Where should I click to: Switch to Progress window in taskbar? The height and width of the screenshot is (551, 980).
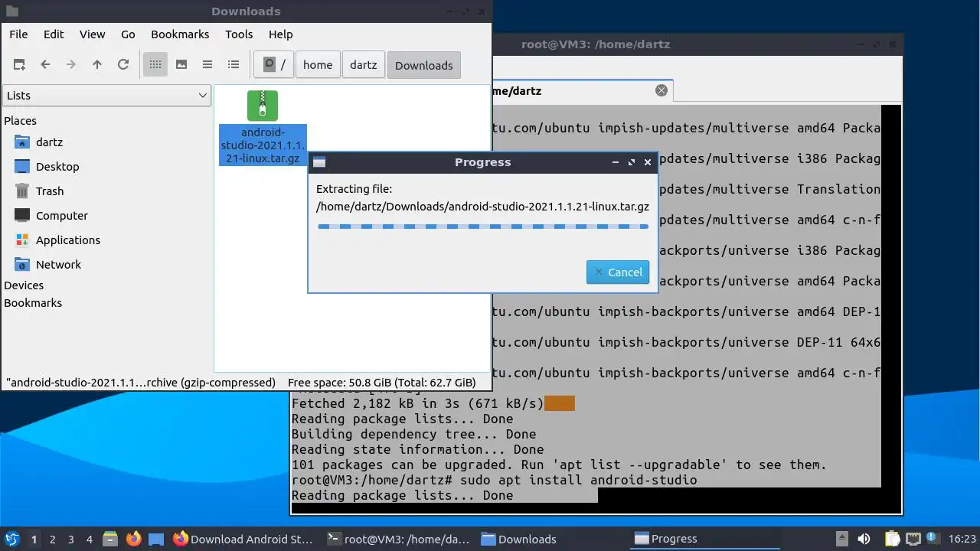pos(704,539)
